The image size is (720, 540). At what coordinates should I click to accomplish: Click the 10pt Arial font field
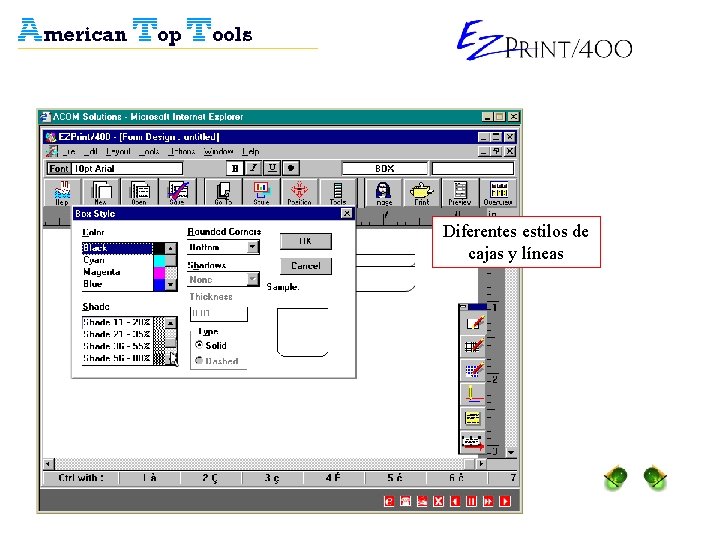coord(128,169)
